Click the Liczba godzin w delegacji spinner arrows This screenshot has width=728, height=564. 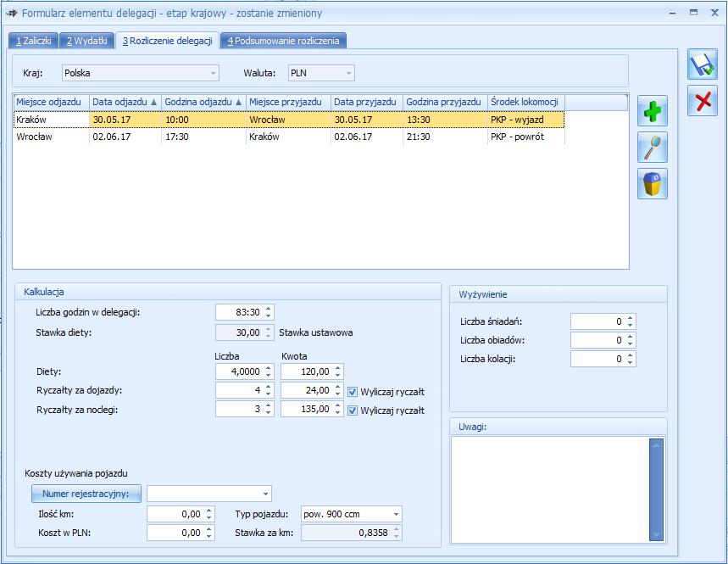pyautogui.click(x=269, y=312)
